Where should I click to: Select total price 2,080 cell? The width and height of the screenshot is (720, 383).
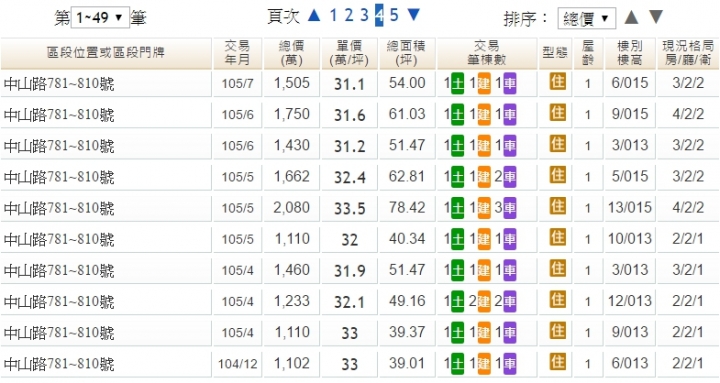[x=292, y=208]
